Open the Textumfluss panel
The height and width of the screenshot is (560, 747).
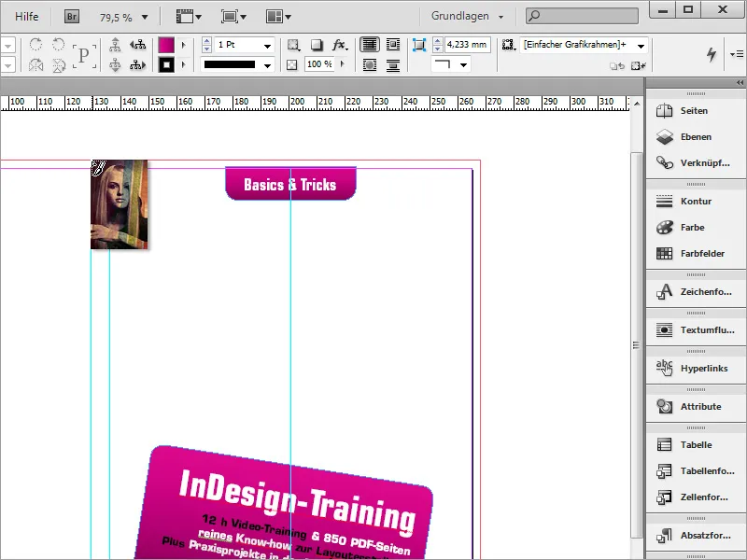point(696,330)
